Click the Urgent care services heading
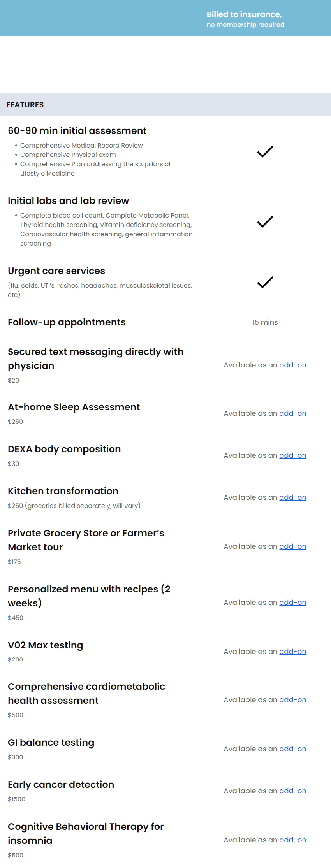 56,271
